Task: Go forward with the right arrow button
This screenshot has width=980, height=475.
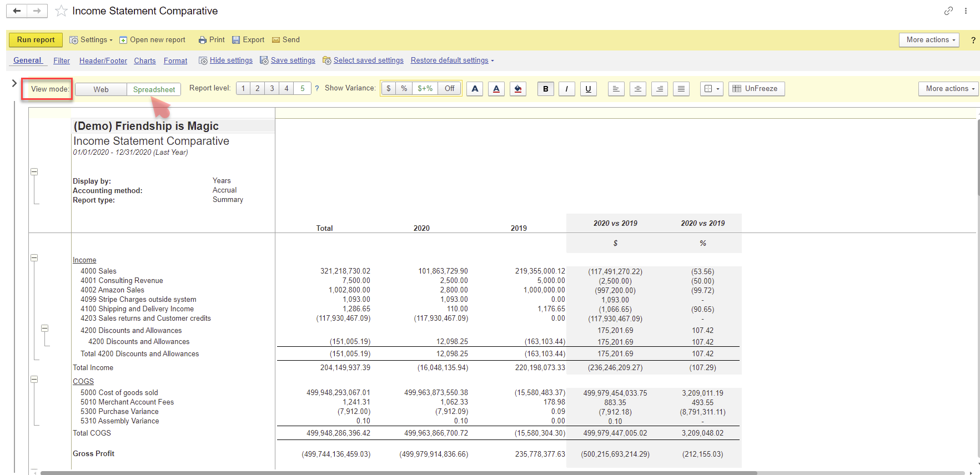Action: pos(37,11)
